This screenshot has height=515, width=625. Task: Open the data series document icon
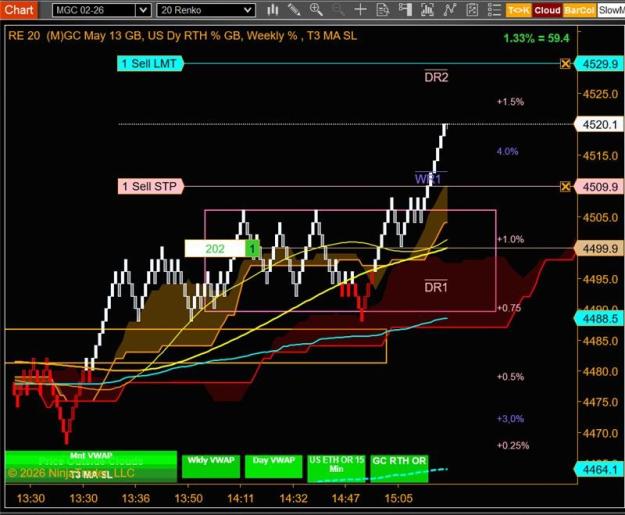(x=383, y=10)
